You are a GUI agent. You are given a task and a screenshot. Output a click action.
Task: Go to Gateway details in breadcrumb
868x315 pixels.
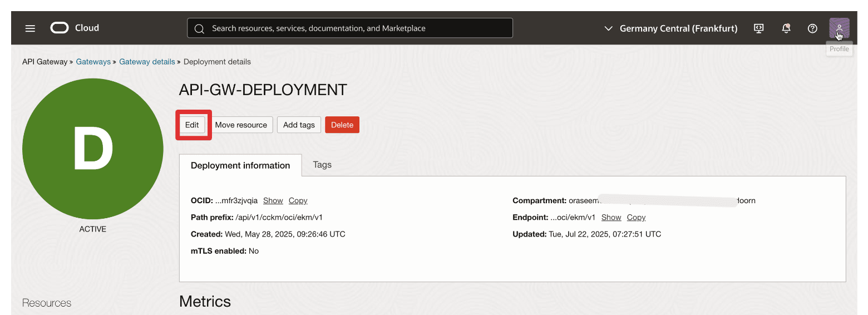coord(147,62)
